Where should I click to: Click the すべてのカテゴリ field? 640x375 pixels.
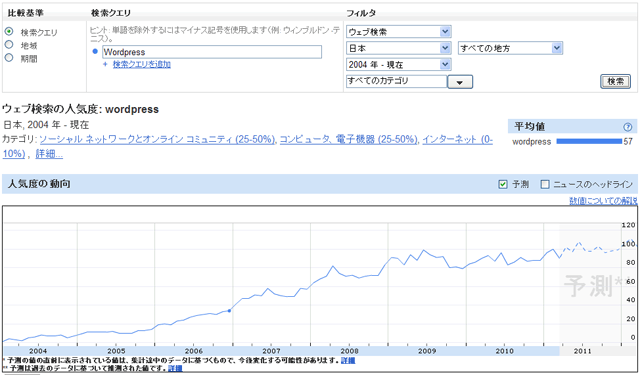click(396, 81)
